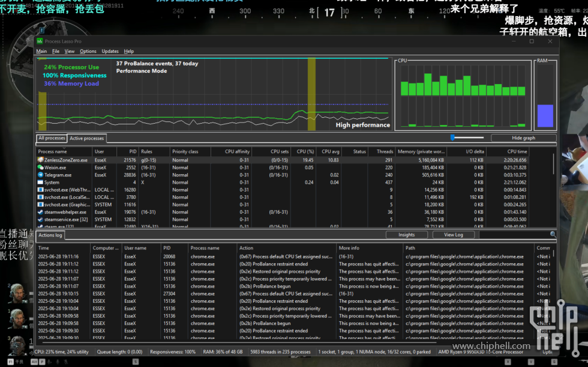
Task: Click the PID 21576 cell
Action: [130, 160]
